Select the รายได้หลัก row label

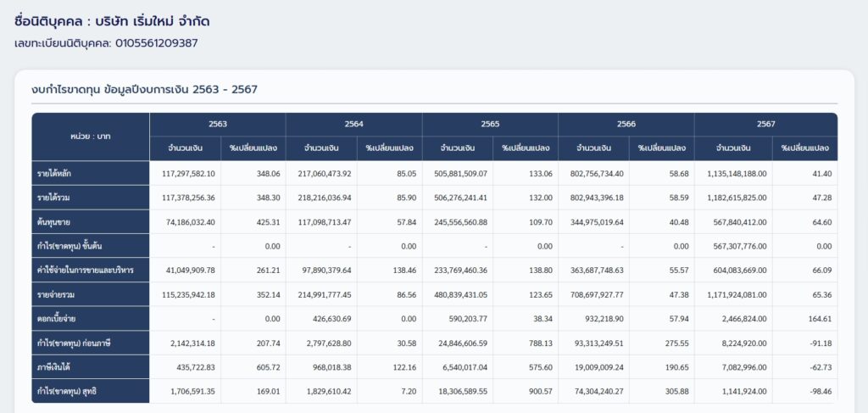56,174
